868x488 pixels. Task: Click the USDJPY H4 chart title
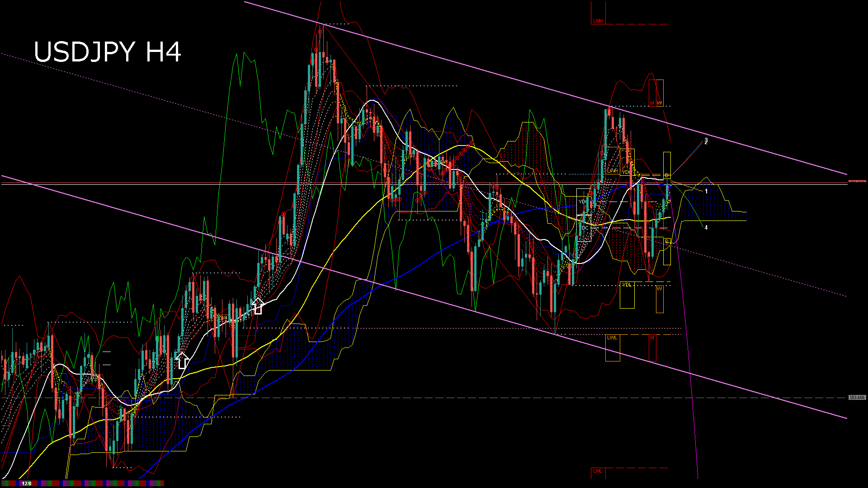108,52
